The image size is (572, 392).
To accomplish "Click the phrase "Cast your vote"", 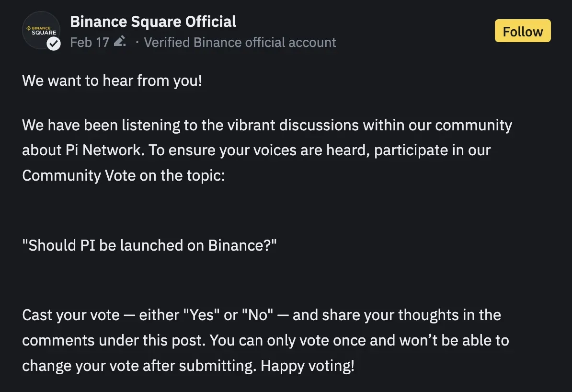I will [x=71, y=315].
